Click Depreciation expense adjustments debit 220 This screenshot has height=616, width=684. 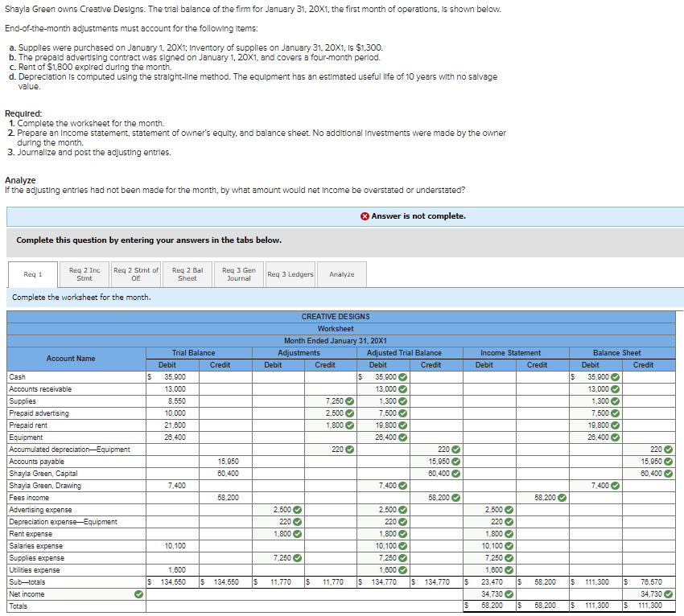[278, 522]
